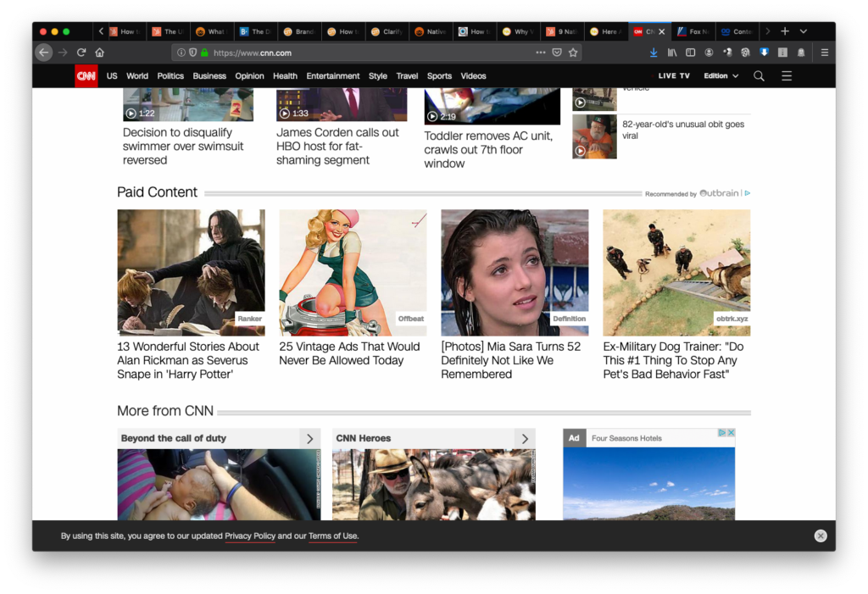Read the Privacy Policy link
This screenshot has width=868, height=594.
coord(250,536)
